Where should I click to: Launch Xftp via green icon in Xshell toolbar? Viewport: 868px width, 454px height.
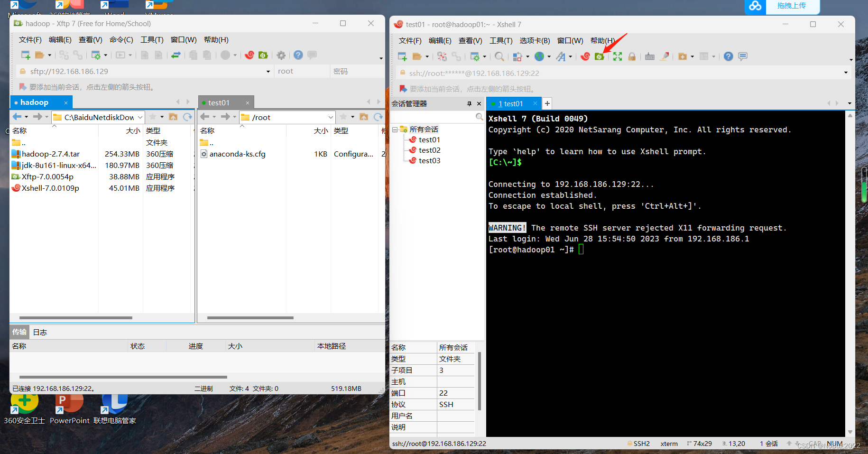(600, 56)
